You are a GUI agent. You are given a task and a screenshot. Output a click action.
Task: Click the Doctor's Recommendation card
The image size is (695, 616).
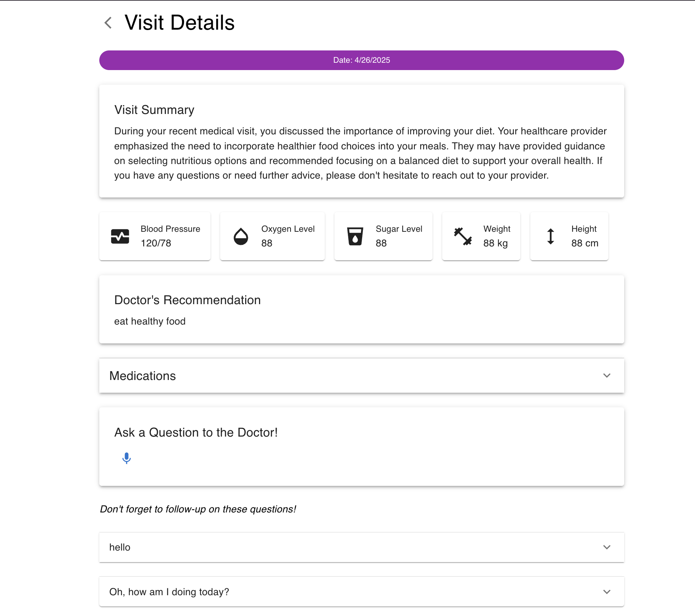tap(361, 310)
